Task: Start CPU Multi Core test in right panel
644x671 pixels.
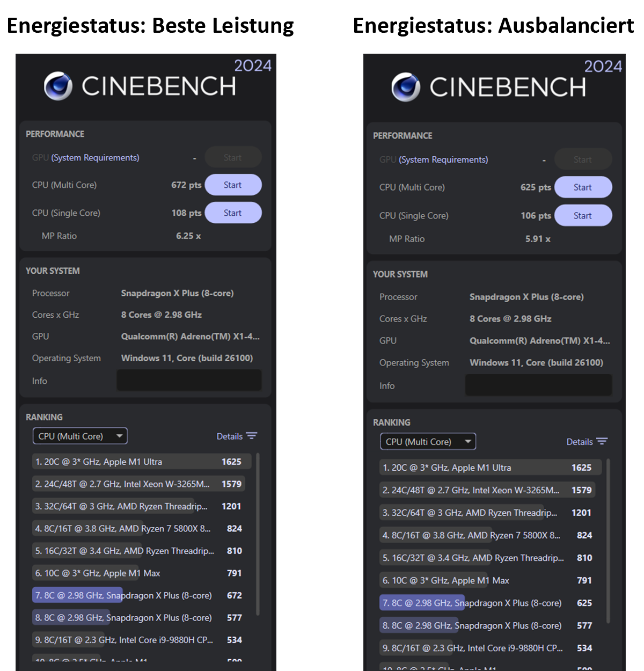Action: (x=583, y=187)
